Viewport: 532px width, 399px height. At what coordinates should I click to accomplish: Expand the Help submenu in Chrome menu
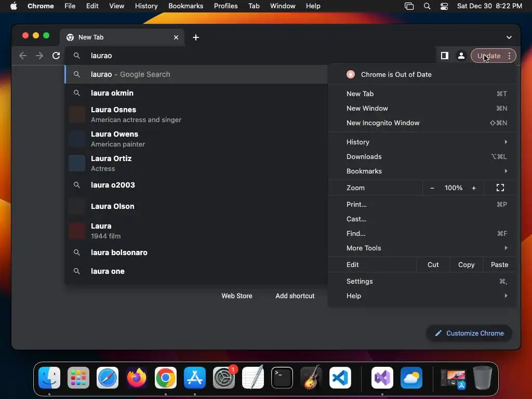coord(422,296)
